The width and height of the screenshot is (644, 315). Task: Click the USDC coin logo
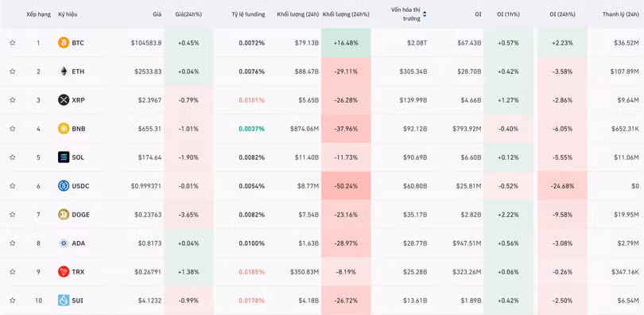[64, 185]
